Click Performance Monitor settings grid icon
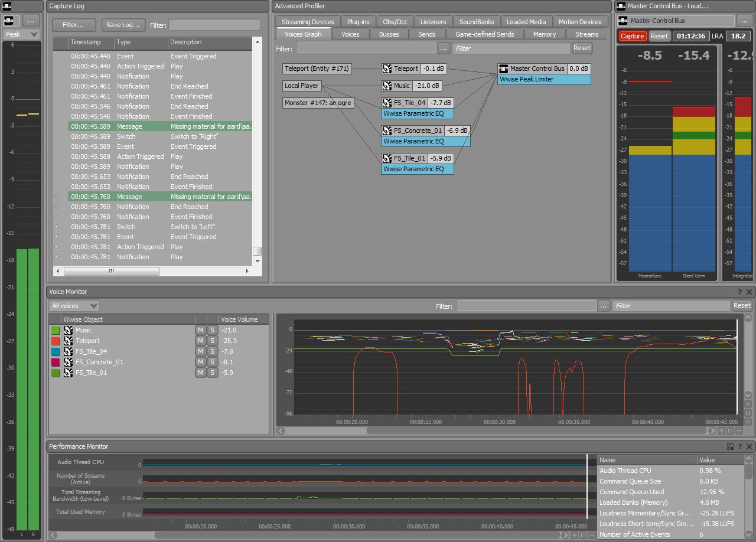 point(730,446)
